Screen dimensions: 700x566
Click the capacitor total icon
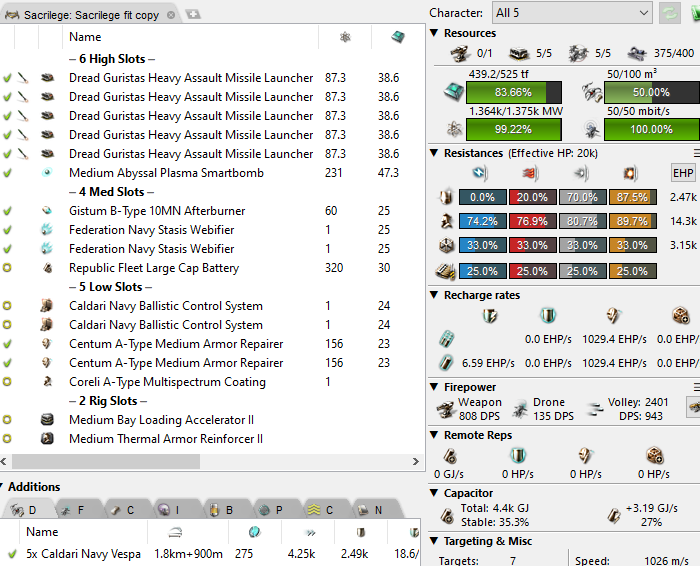coord(447,516)
